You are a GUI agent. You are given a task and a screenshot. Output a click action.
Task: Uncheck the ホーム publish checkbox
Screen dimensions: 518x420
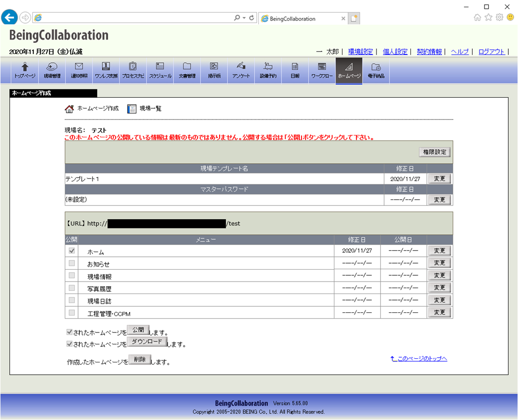(x=72, y=251)
